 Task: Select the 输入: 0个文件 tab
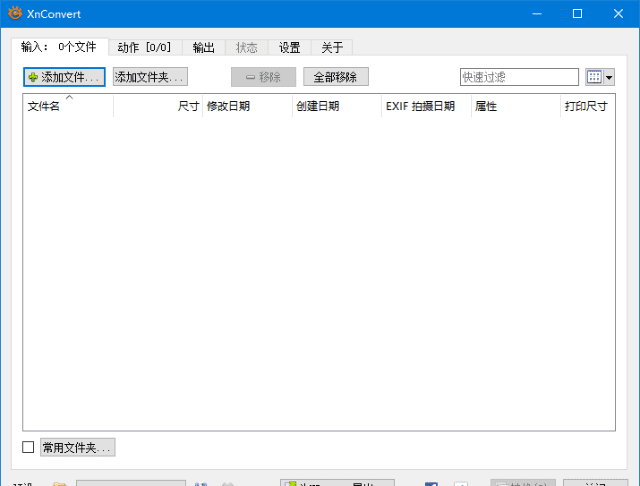point(59,47)
